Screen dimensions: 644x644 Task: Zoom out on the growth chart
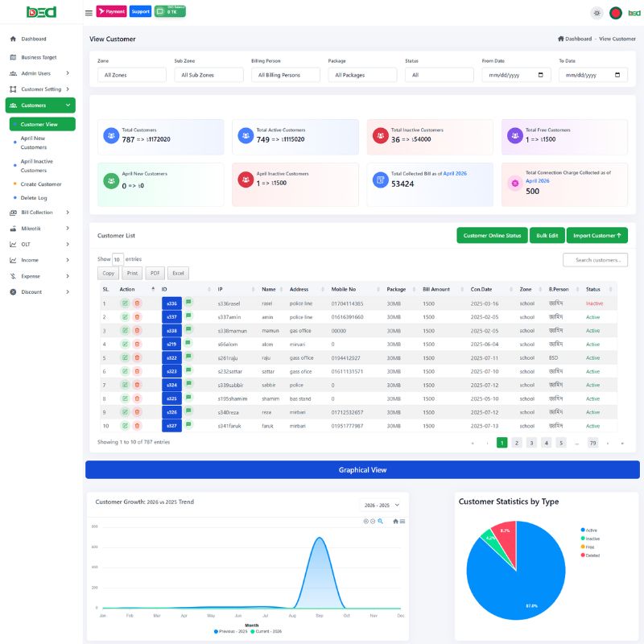[x=373, y=522]
